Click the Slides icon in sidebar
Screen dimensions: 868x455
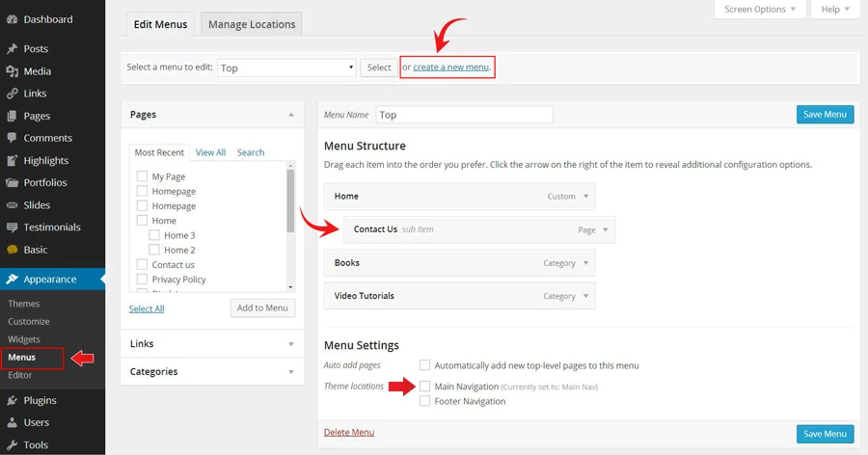(12, 205)
